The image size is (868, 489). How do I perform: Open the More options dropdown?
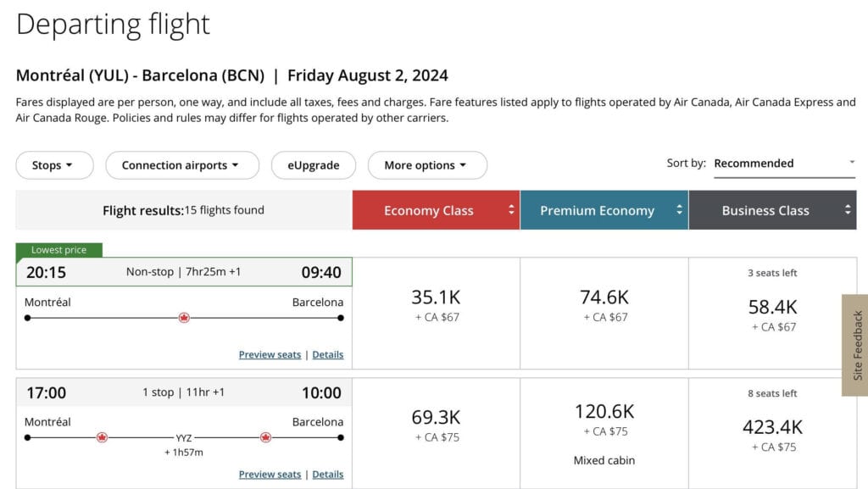point(427,165)
